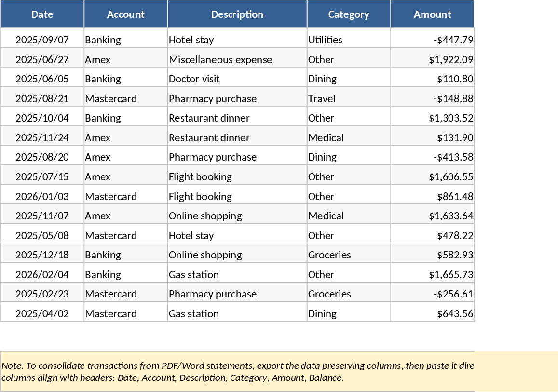
Task: Select the amount $1,665.73
Action: [x=432, y=275]
